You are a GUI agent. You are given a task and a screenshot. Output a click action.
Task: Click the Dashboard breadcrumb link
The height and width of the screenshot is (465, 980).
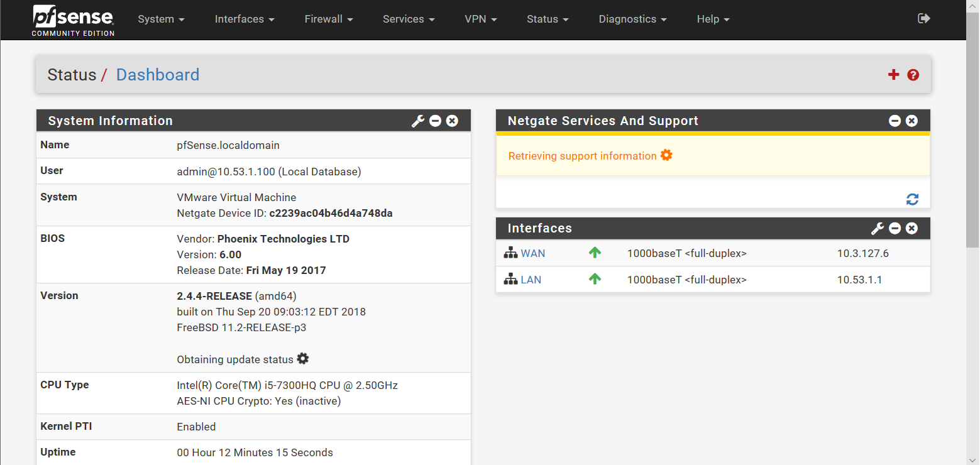point(157,74)
